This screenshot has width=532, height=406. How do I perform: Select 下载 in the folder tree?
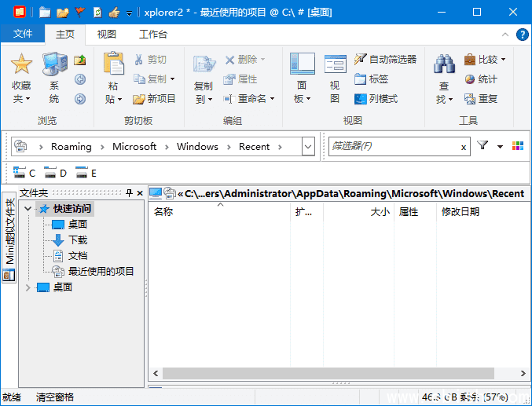[77, 240]
